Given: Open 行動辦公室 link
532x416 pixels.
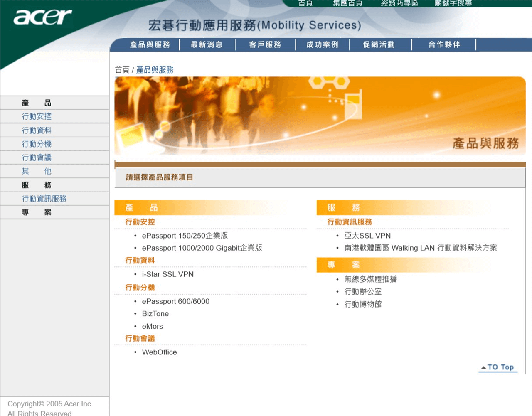Looking at the screenshot, I should click(363, 292).
